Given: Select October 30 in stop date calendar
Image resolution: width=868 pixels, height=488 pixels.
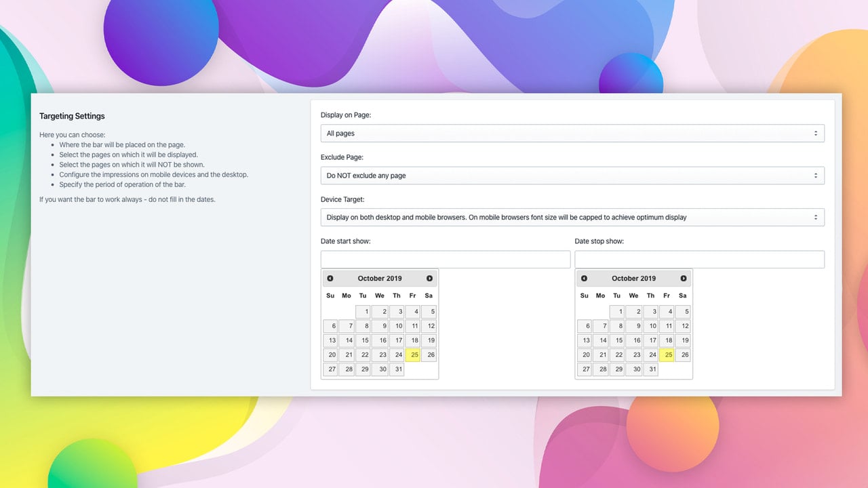Looking at the screenshot, I should tap(634, 369).
